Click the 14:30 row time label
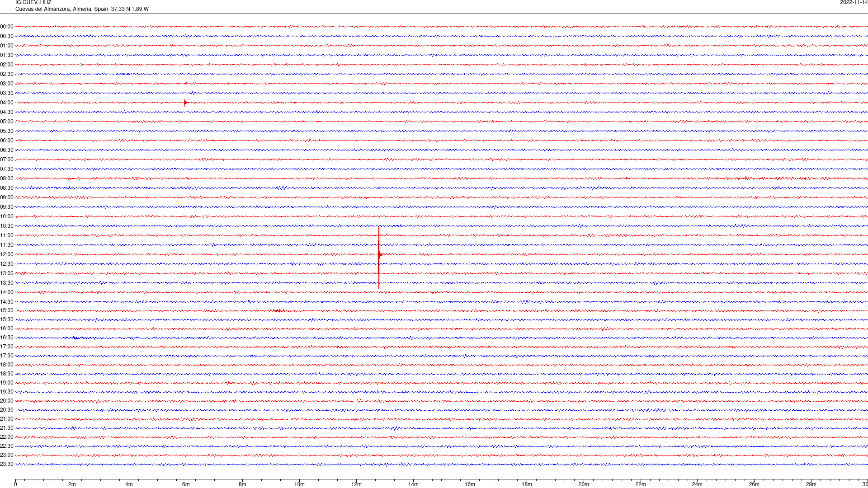868x488 pixels. [x=7, y=302]
